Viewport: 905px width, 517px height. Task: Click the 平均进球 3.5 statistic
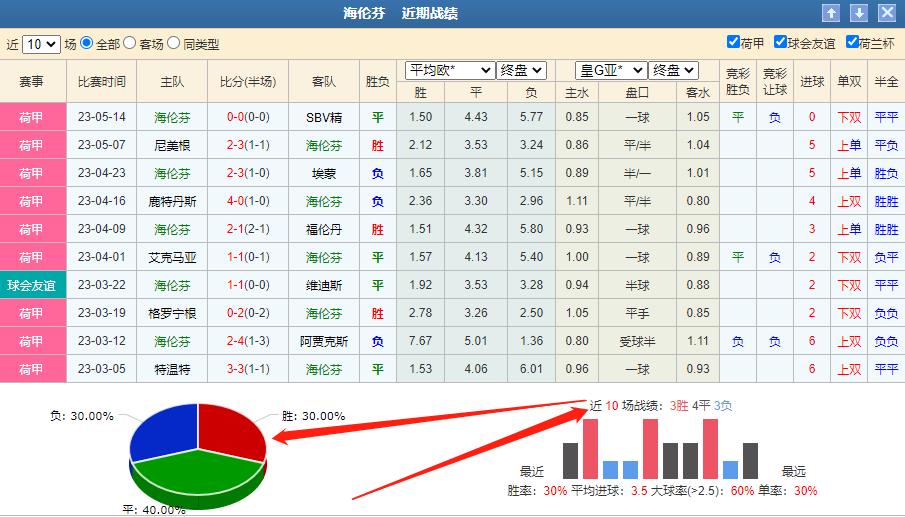(609, 491)
